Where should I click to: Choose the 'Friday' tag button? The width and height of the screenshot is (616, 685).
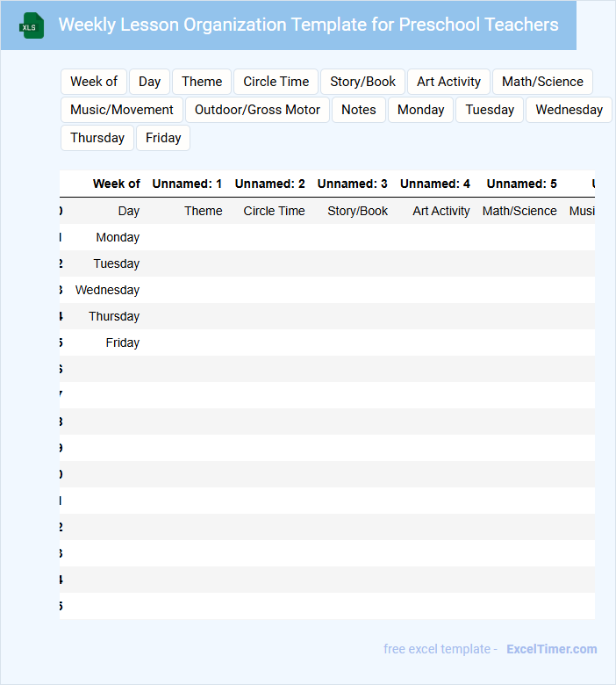tap(163, 138)
